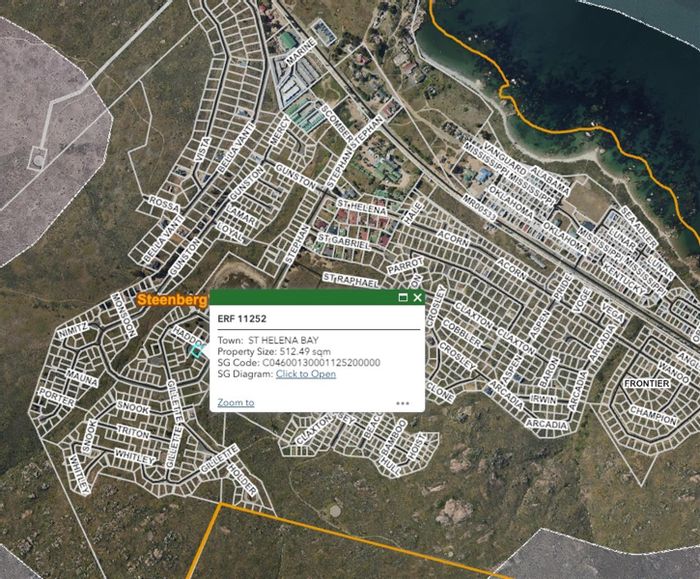The width and height of the screenshot is (700, 579).
Task: Click the MARINE street label
Action: click(x=300, y=52)
